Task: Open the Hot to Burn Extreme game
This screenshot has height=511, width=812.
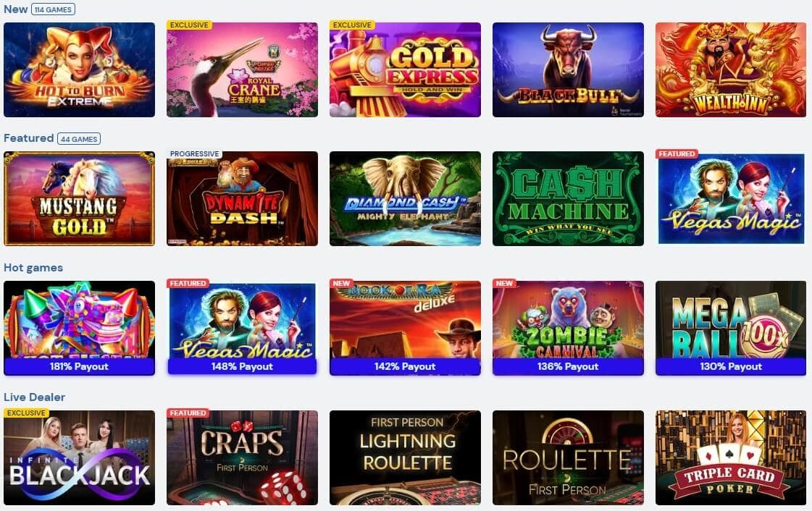Action: pos(79,69)
